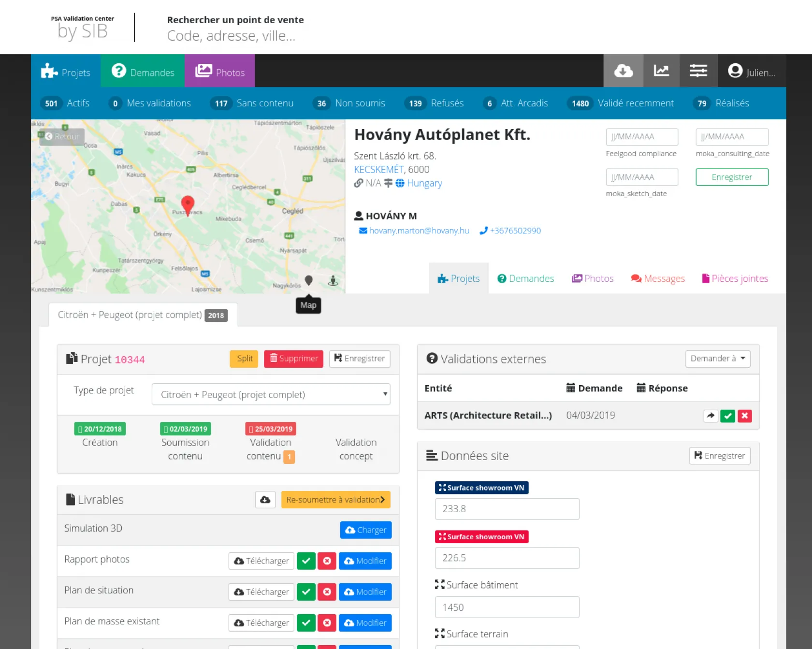Approve Rapport photos with green check
This screenshot has width=812, height=649.
click(306, 561)
